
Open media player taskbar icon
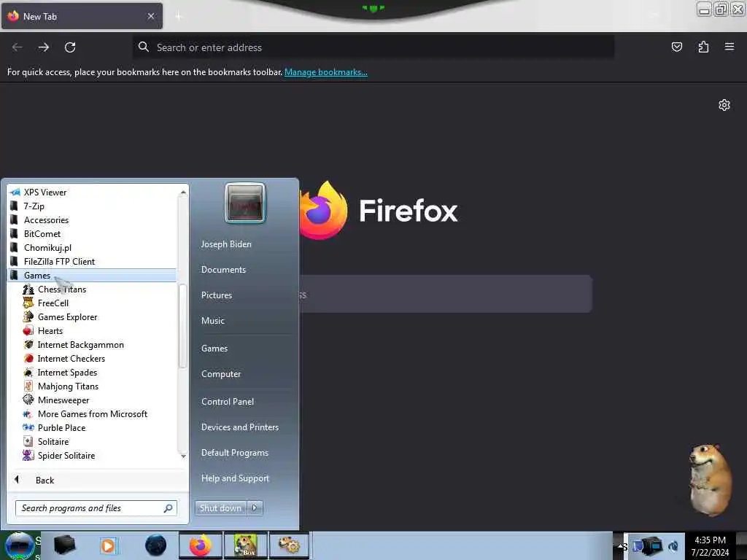pyautogui.click(x=108, y=545)
